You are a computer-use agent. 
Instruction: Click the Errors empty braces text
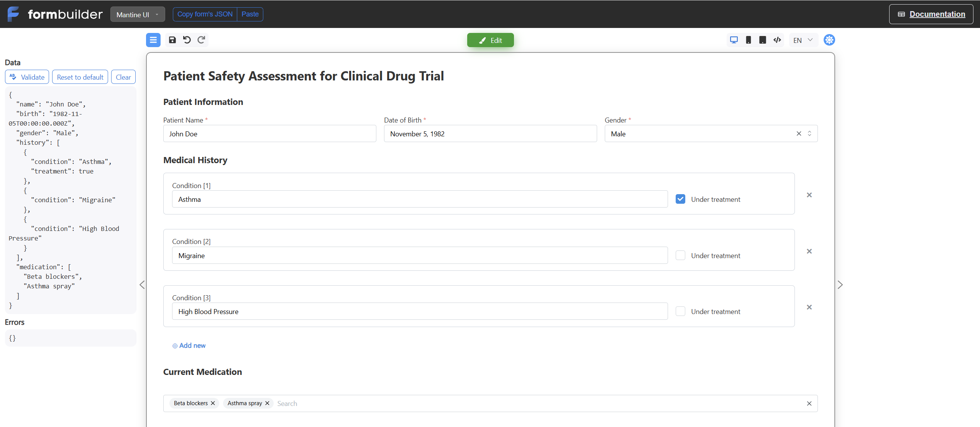click(12, 338)
